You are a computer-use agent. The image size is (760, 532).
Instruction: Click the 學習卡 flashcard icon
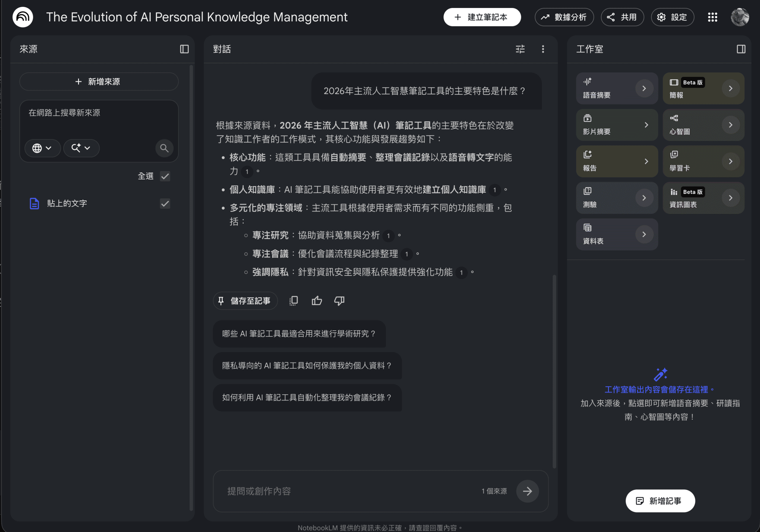click(x=674, y=155)
